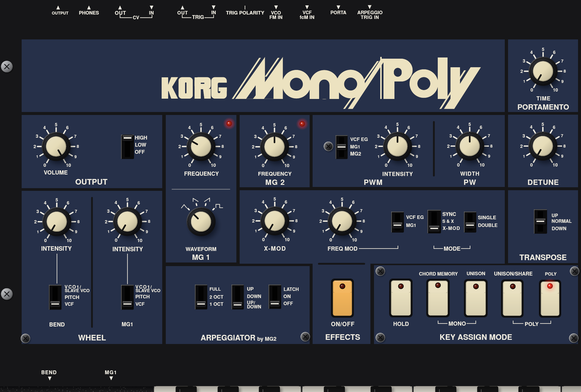The width and height of the screenshot is (581, 392).
Task: Click the VCO FM IN jack arrow
Action: click(276, 7)
